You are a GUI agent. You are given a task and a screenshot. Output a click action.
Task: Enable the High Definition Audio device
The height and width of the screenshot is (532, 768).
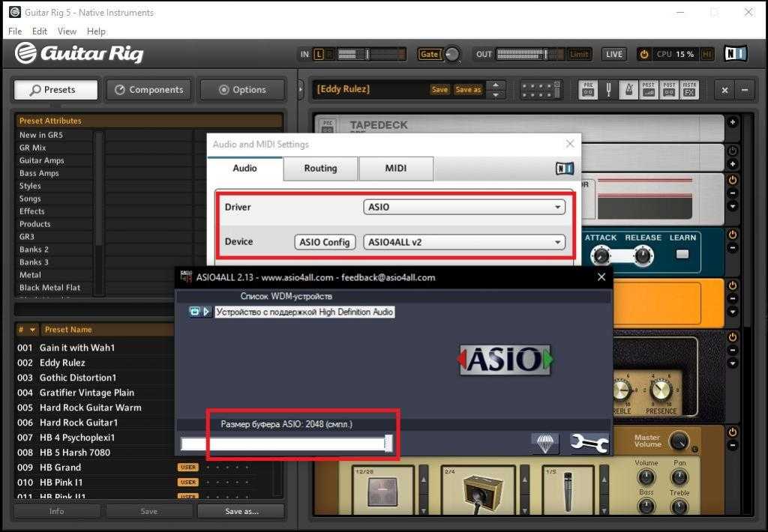pos(194,311)
